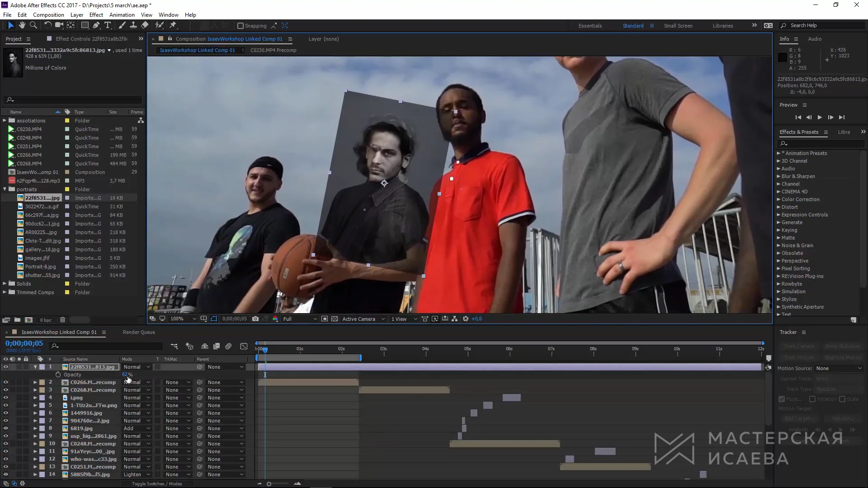The width and height of the screenshot is (868, 488).
Task: Click the Snapping toggle icon
Action: (240, 25)
